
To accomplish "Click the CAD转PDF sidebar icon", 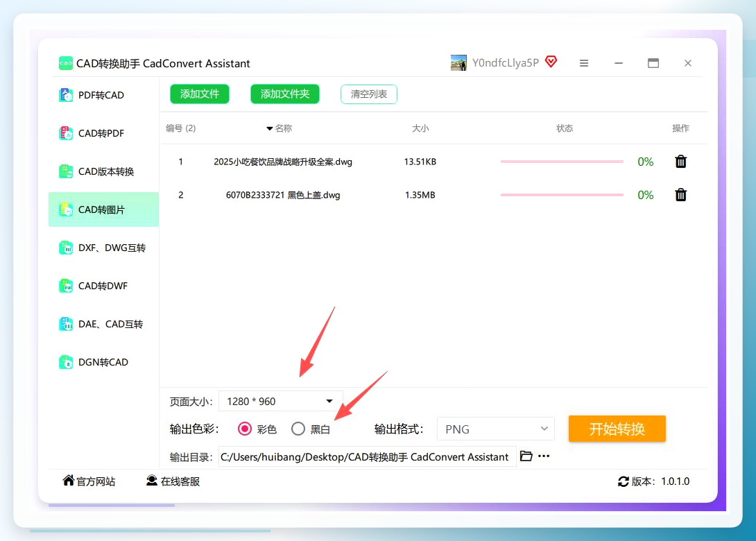I will [x=66, y=133].
